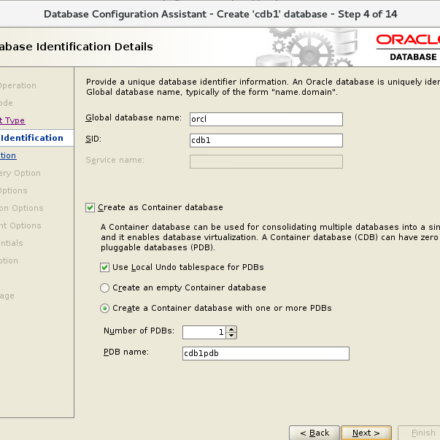Decrease the Number of PDBs spinner
The height and width of the screenshot is (440, 440).
231,335
